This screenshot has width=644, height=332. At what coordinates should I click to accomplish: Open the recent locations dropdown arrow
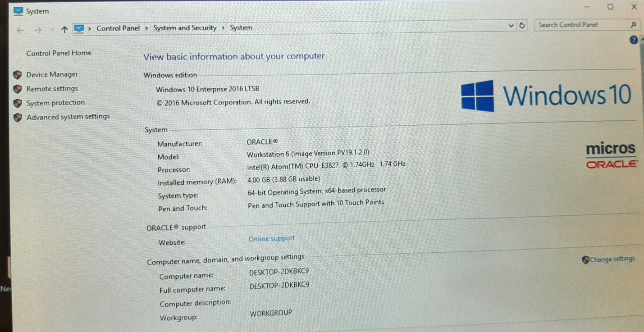(52, 30)
